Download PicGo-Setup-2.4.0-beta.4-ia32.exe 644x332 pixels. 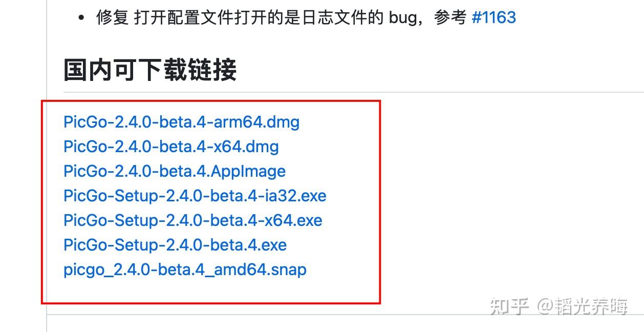pyautogui.click(x=195, y=196)
